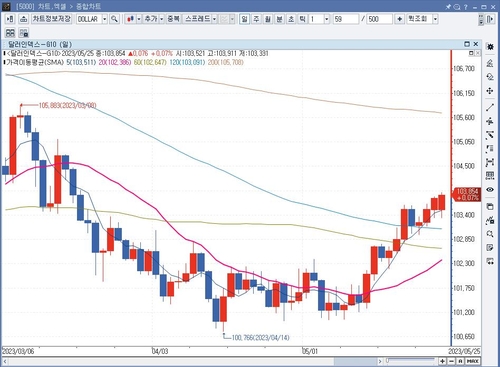The height and width of the screenshot is (367, 500).
Task: Click the MAX button at bottom right
Action: [473, 361]
